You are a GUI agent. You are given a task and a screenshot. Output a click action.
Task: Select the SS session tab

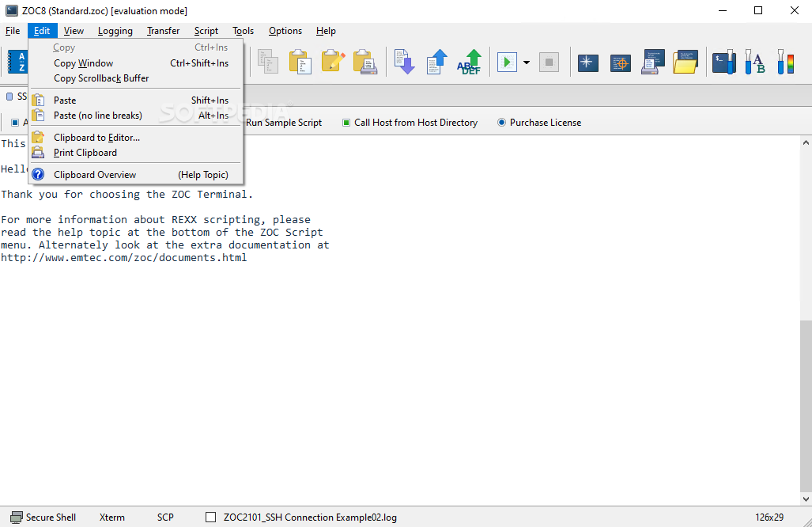pyautogui.click(x=17, y=97)
